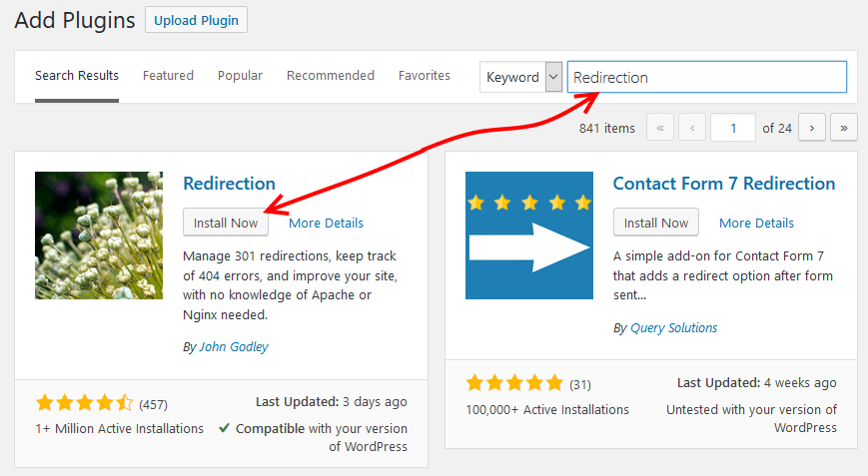Go to next page arrow button

tap(812, 128)
